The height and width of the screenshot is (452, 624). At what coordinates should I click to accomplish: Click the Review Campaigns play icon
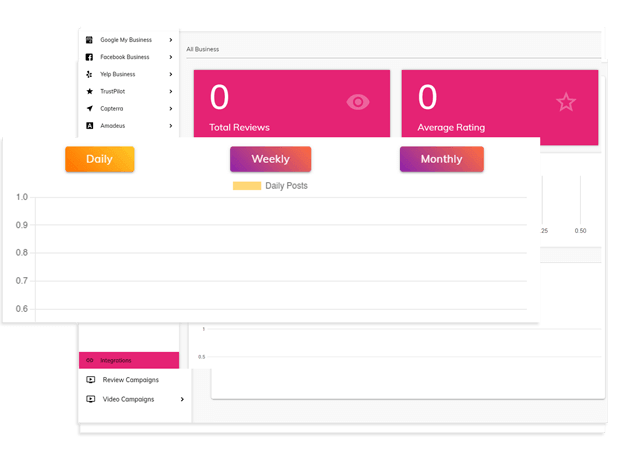91,380
